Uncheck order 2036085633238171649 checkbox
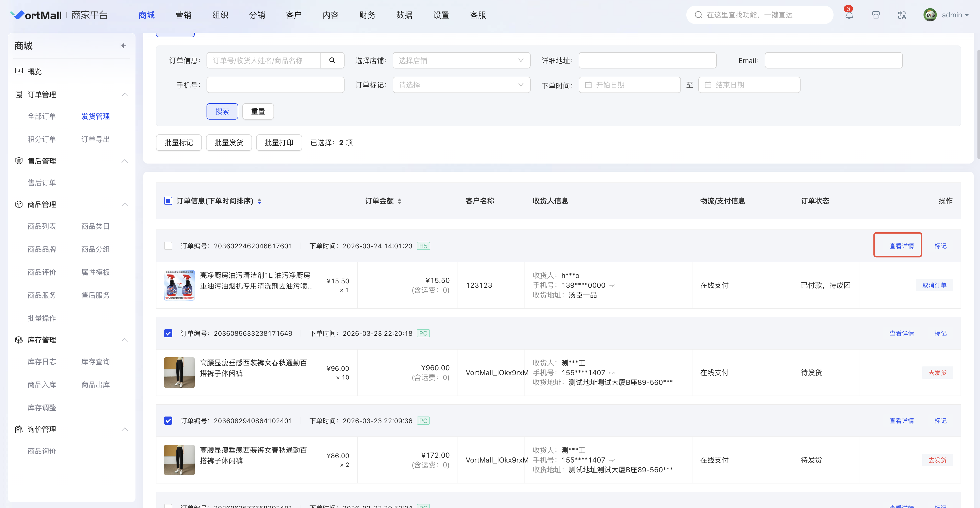 (168, 333)
